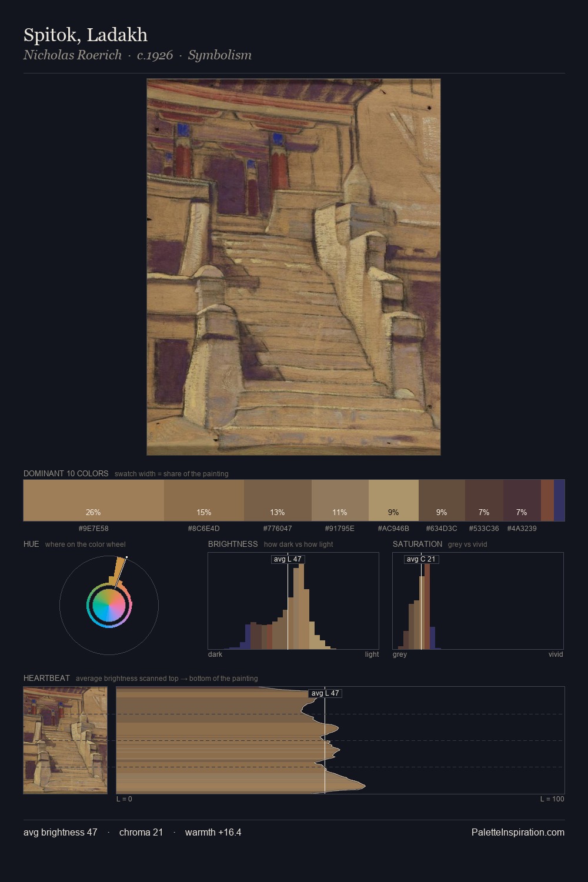Click the title Spitok, Ladakh
Screen dimensions: 588x882
86,35
